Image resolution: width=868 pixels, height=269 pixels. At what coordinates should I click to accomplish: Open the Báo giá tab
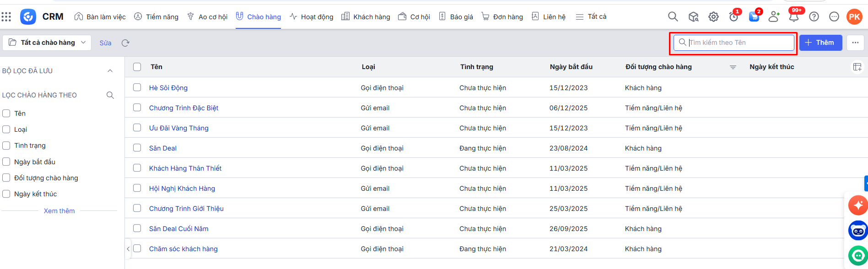456,17
